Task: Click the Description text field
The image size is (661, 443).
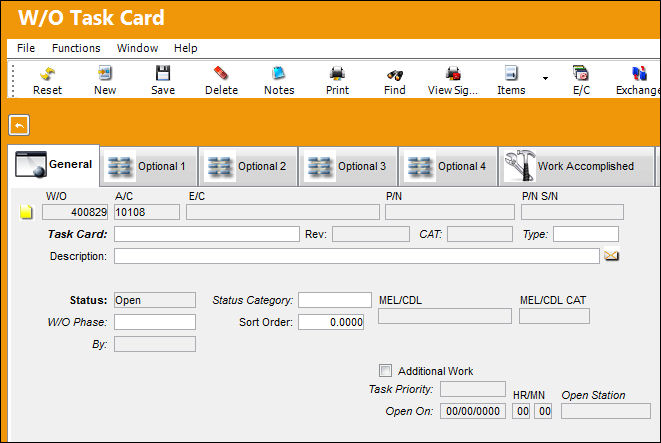Action: point(357,256)
